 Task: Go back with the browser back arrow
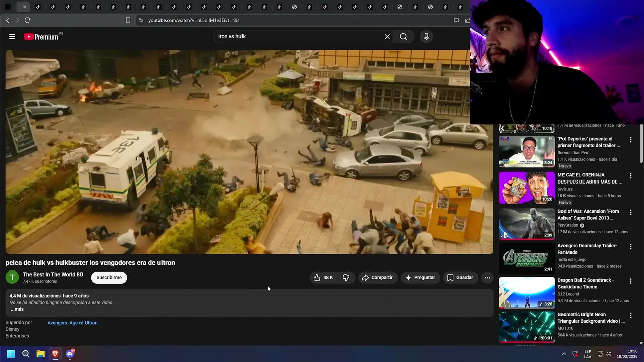(x=7, y=20)
